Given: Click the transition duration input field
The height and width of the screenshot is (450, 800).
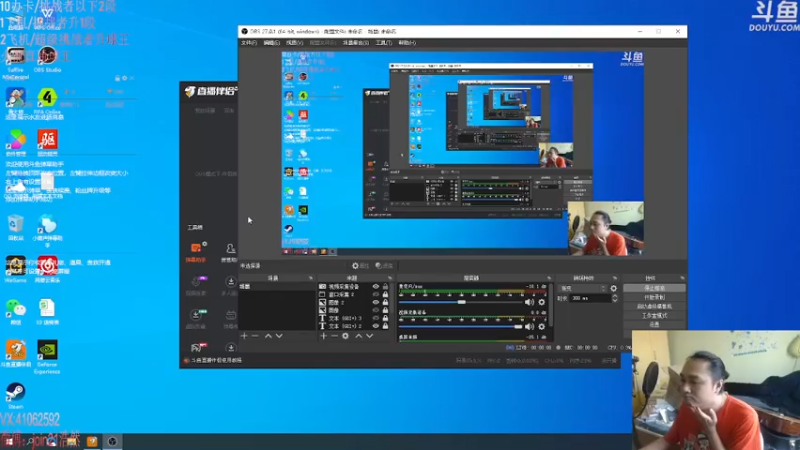Looking at the screenshot, I should point(590,298).
